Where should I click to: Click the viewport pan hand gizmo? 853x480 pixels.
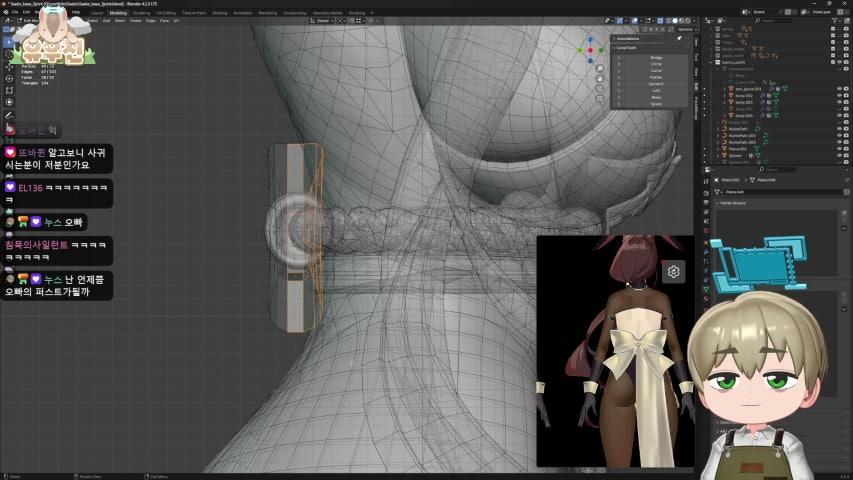(599, 78)
